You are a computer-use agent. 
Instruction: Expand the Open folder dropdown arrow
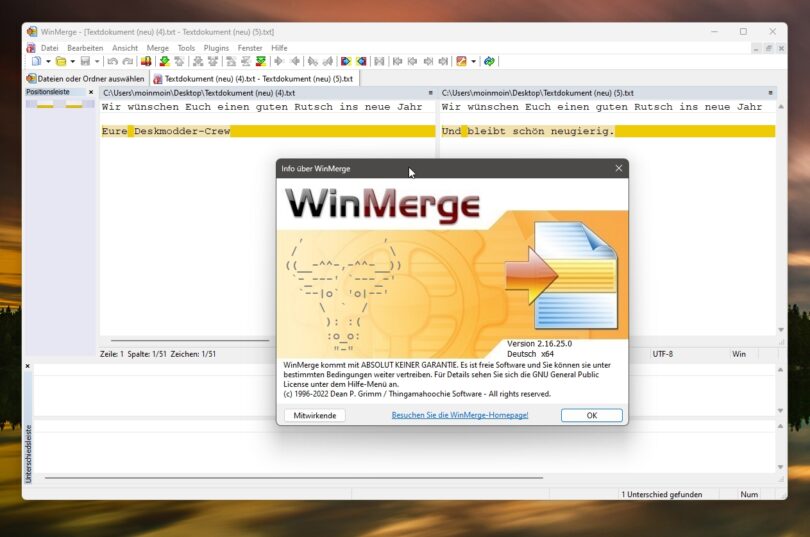(72, 62)
